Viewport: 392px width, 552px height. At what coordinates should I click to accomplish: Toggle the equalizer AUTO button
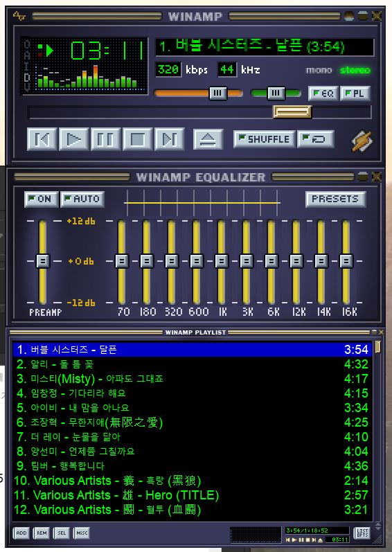click(82, 199)
